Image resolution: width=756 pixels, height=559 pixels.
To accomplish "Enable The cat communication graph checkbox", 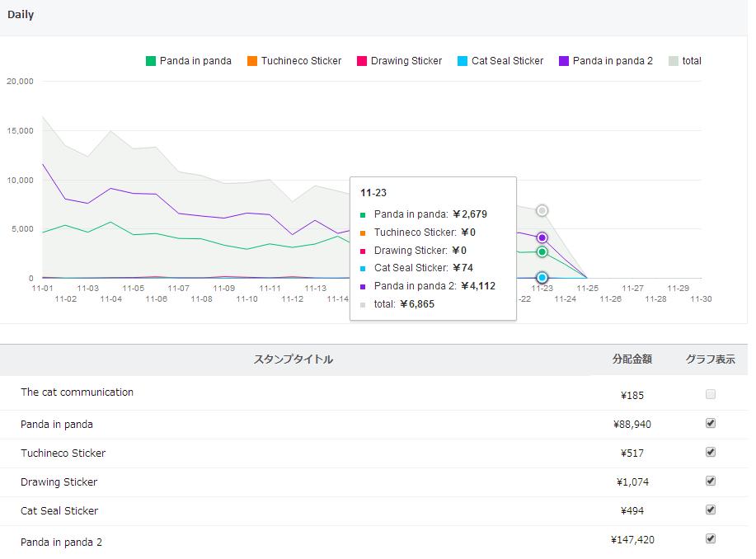I will click(x=711, y=394).
